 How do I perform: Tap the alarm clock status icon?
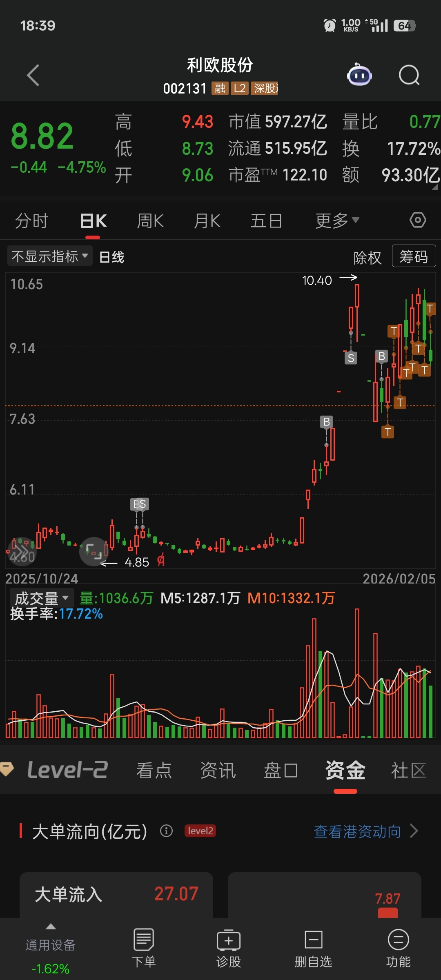click(x=330, y=25)
